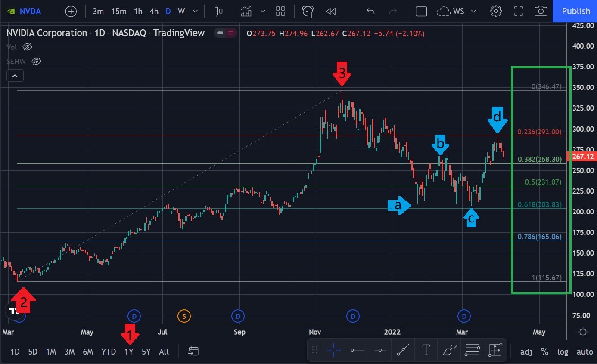Open the go to date calendar icon
597x364 pixels.
tap(193, 352)
